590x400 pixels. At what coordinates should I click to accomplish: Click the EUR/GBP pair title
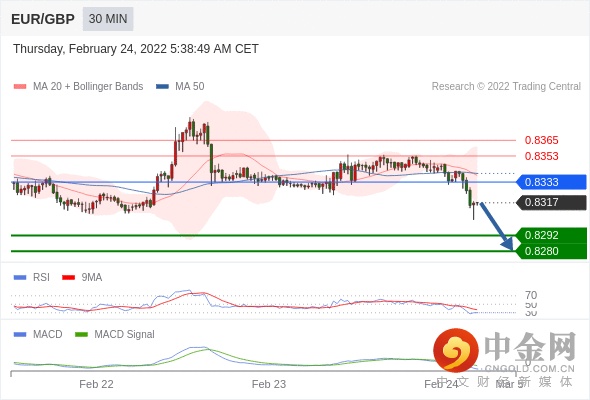click(x=43, y=19)
